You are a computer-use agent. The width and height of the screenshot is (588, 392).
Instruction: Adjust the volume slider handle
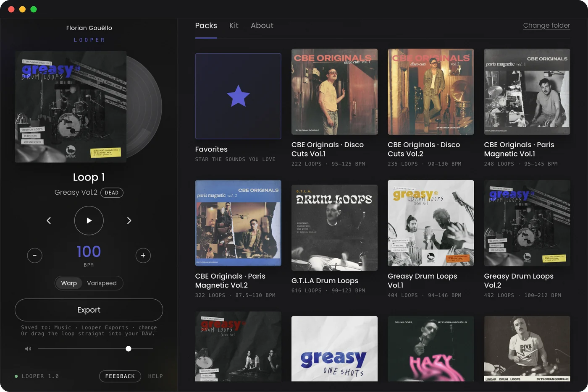129,349
